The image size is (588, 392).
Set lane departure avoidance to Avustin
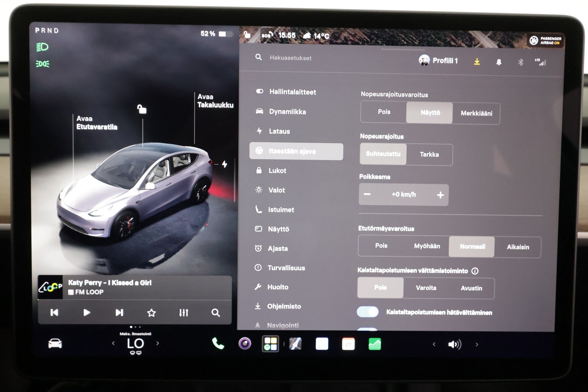click(471, 288)
